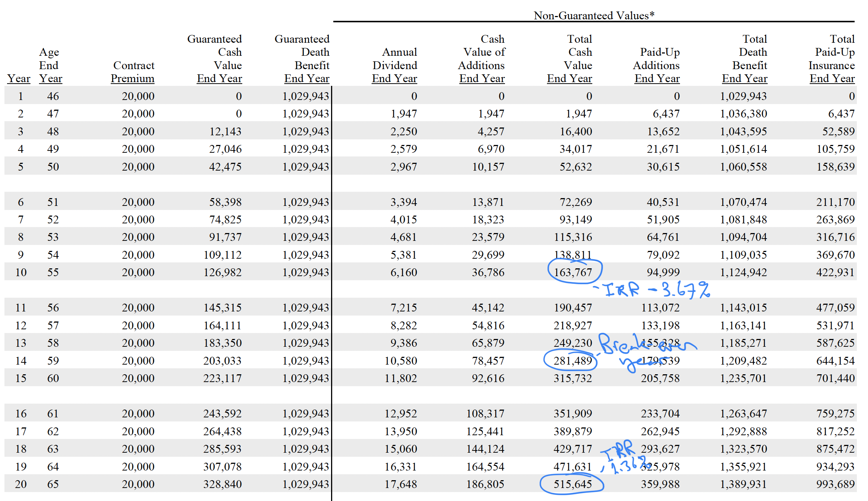Click the circled 515,645 total cash value
Viewport: 868px width, 501px height.
click(x=572, y=484)
